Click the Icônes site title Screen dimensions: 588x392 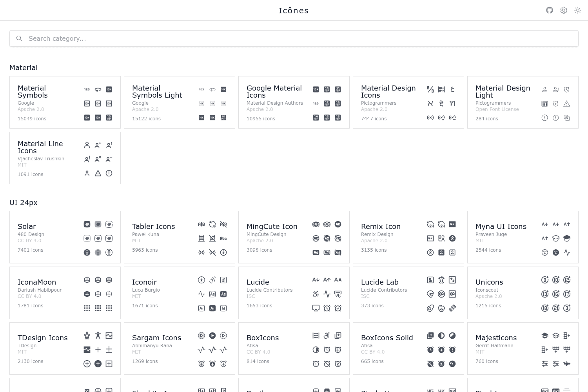pos(294,11)
